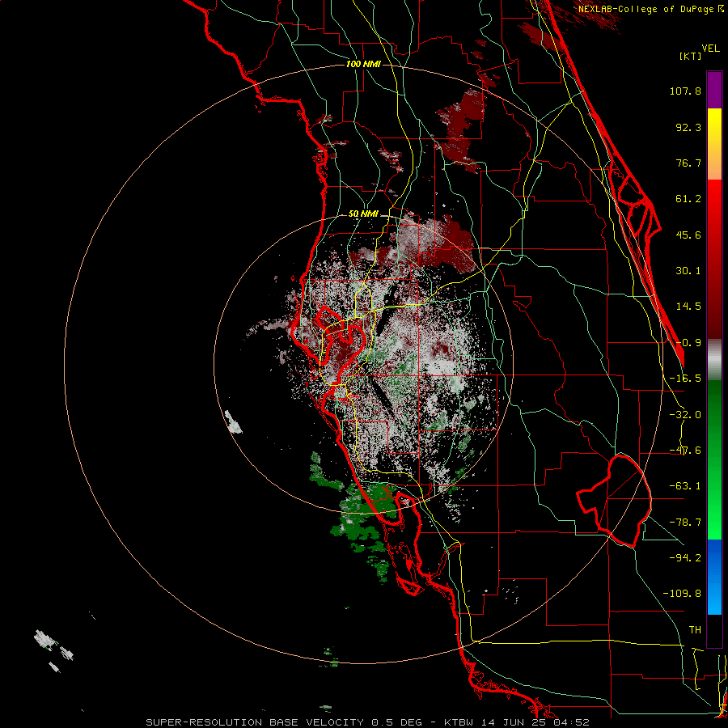Viewport: 728px width, 728px height.
Task: Select the 45.6 legend value
Action: point(688,235)
